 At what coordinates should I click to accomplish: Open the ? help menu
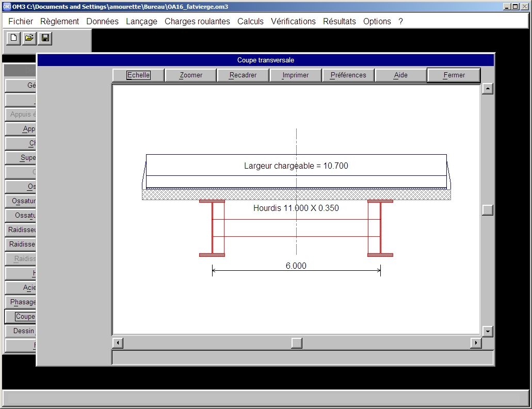tap(401, 21)
